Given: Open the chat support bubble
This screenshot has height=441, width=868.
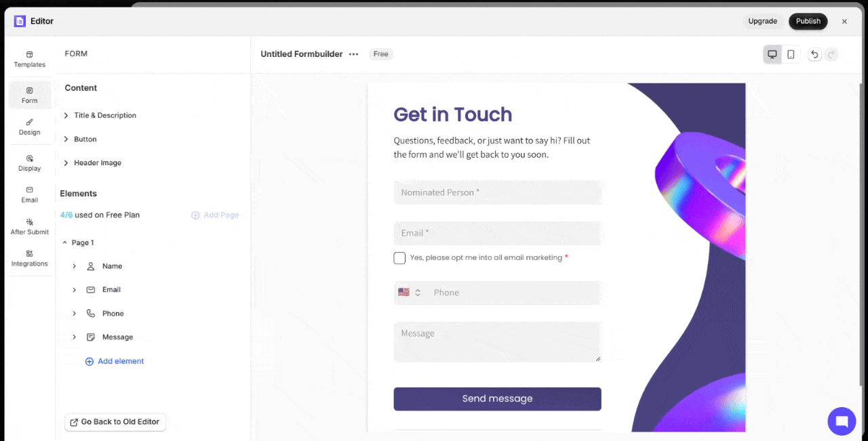Looking at the screenshot, I should (x=842, y=421).
